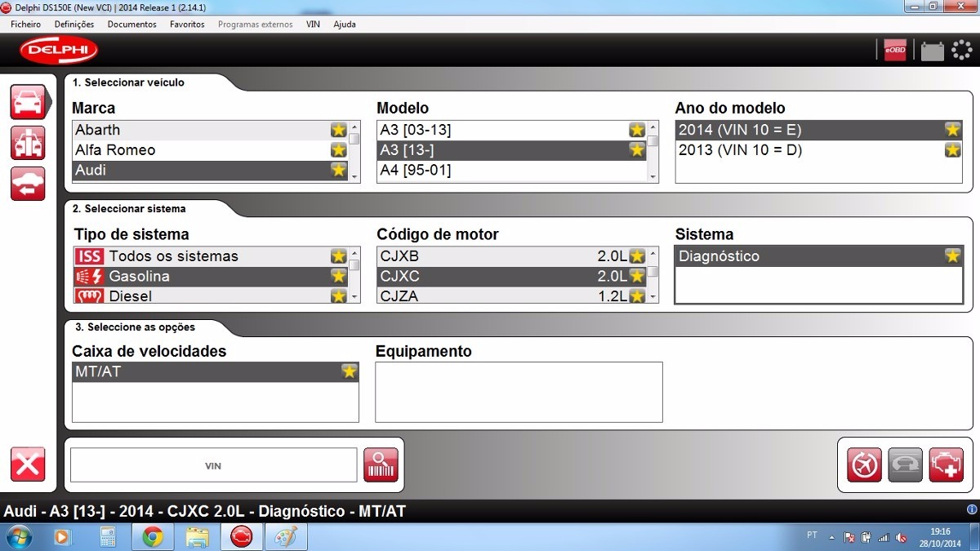Viewport: 980px width, 551px height.
Task: Open the VIN menu
Action: (313, 24)
